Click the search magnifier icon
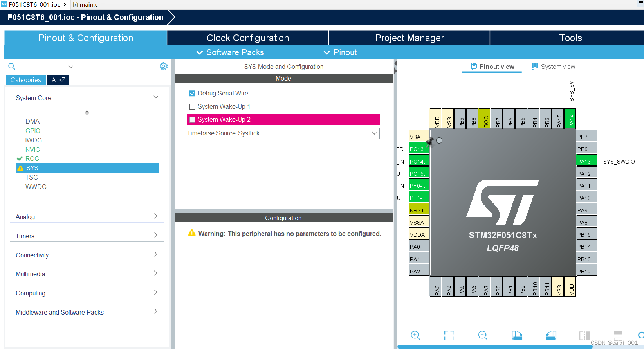Image resolution: width=644 pixels, height=349 pixels. click(11, 67)
